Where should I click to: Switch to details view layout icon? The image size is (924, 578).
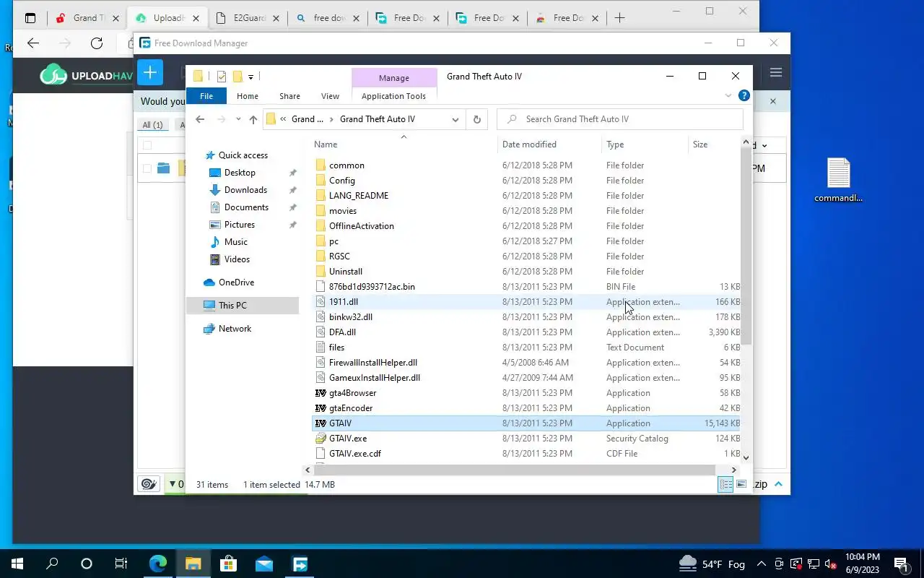[726, 485]
